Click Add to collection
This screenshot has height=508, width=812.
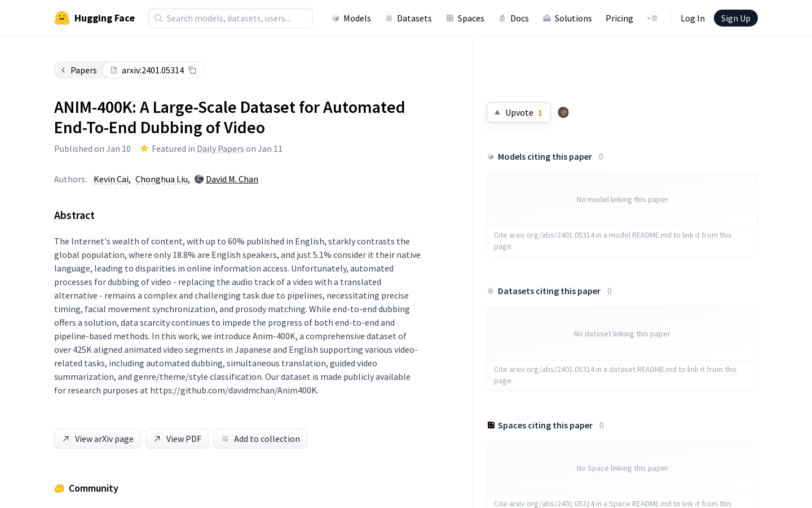pyautogui.click(x=260, y=439)
